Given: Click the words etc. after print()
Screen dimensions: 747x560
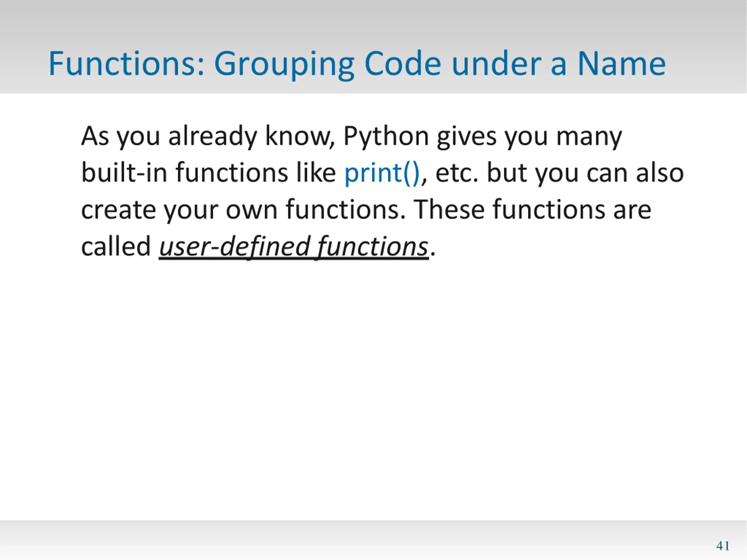Looking at the screenshot, I should point(457,174).
